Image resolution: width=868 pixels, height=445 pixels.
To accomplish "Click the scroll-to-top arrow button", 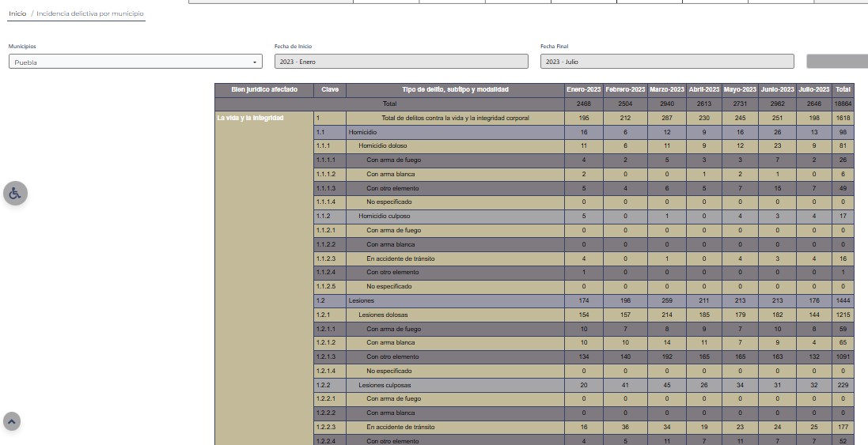I will point(12,422).
